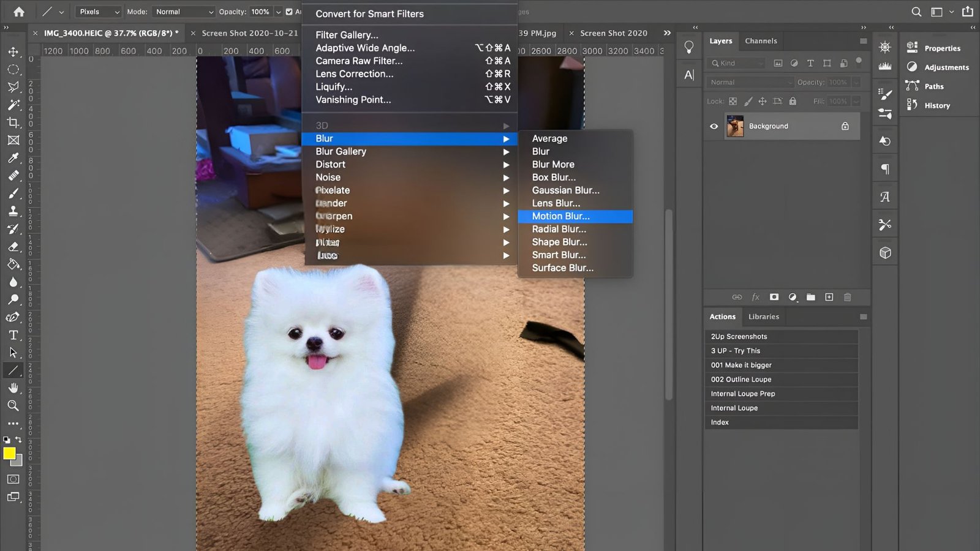Screen dimensions: 980x551
Task: Select the Frame tool
Action: [x=13, y=140]
